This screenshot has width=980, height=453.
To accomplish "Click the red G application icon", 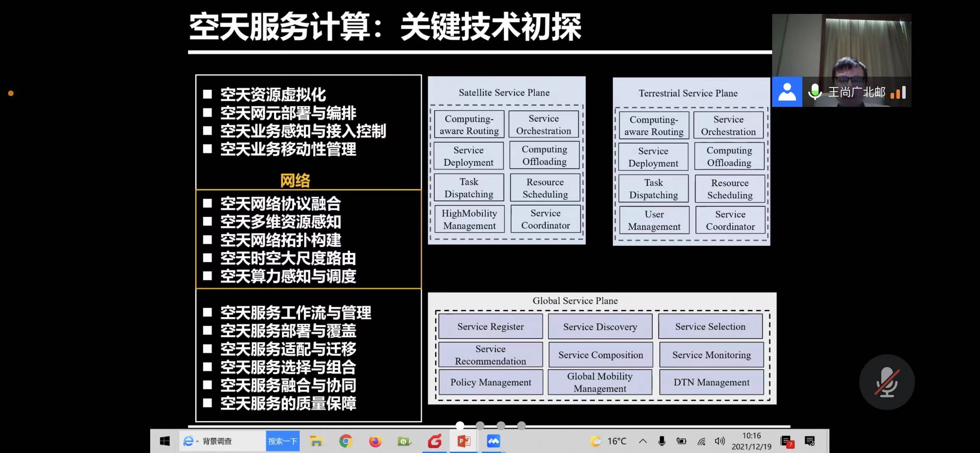I will click(x=434, y=441).
